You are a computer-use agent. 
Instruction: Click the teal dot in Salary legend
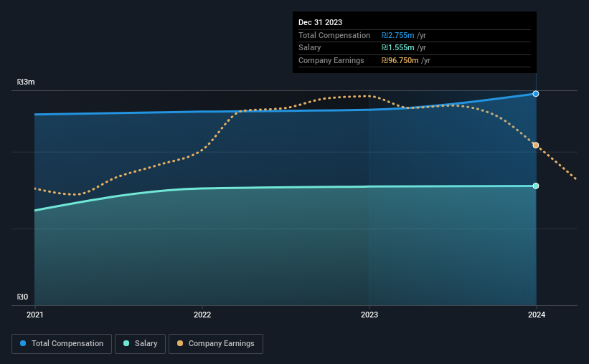(126, 343)
